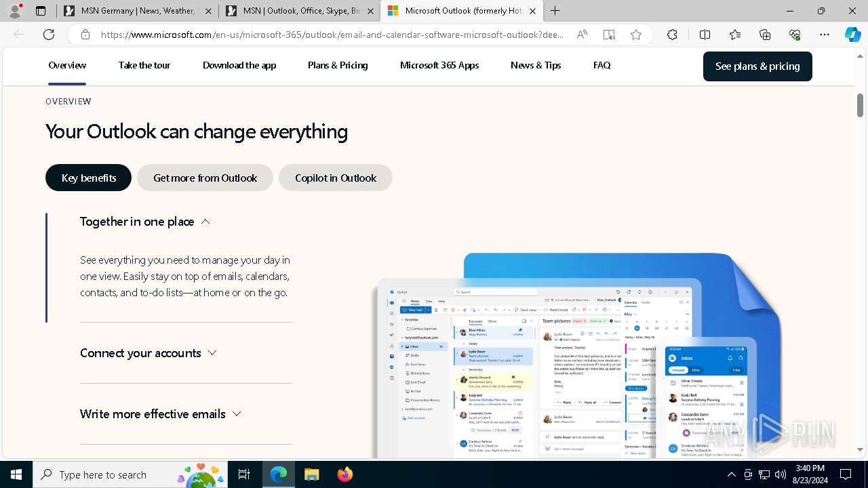Go to the Overview nav item
The image size is (868, 488).
67,65
